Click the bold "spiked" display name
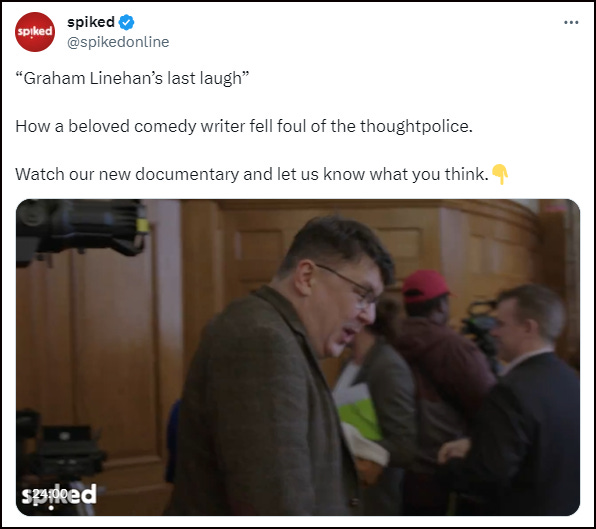This screenshot has width=596, height=529. point(91,22)
